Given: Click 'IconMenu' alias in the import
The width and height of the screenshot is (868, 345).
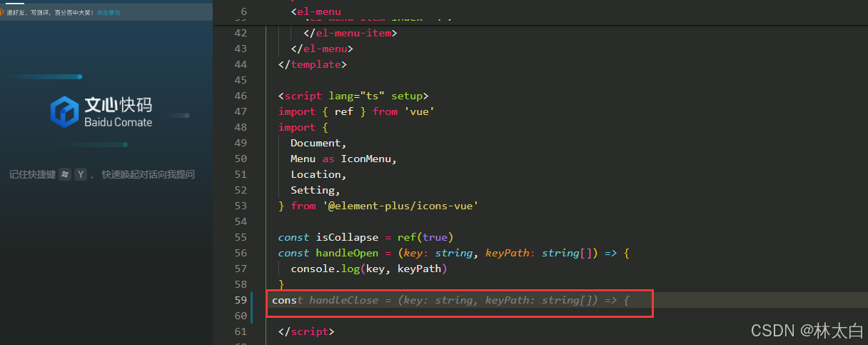Looking at the screenshot, I should [365, 159].
